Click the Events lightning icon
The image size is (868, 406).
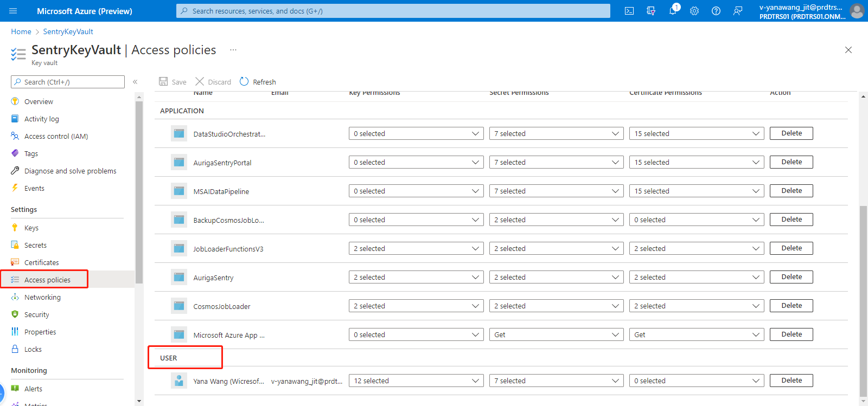(x=15, y=188)
